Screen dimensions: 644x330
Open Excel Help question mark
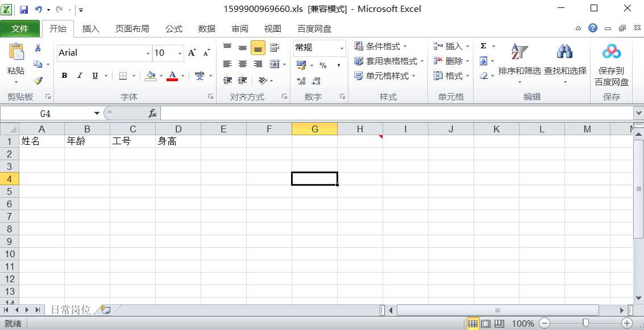pos(593,28)
